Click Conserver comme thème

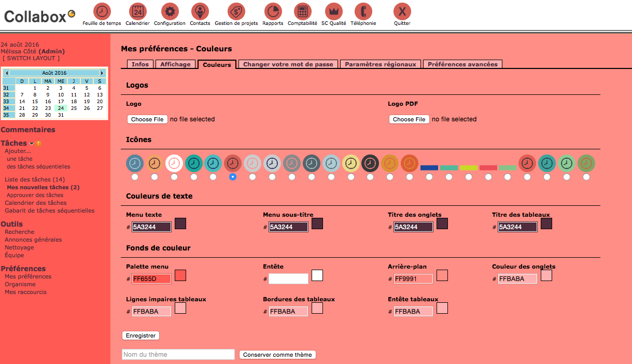pyautogui.click(x=277, y=354)
